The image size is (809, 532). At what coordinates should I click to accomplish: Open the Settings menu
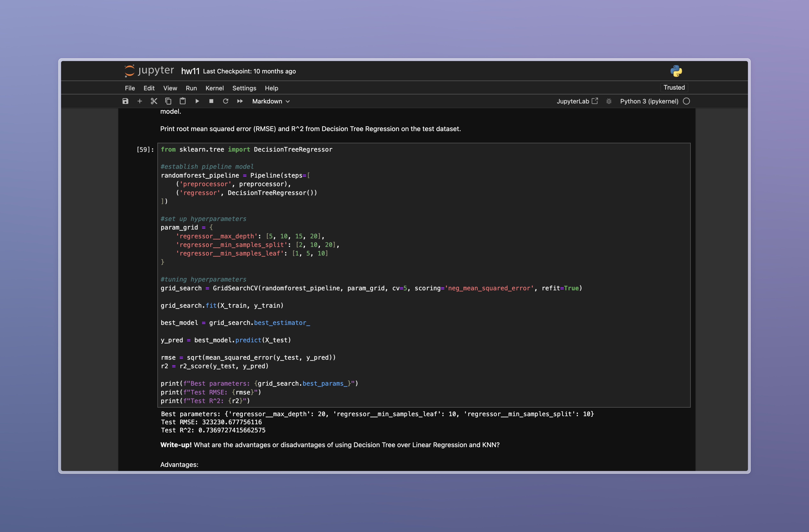[x=244, y=88]
